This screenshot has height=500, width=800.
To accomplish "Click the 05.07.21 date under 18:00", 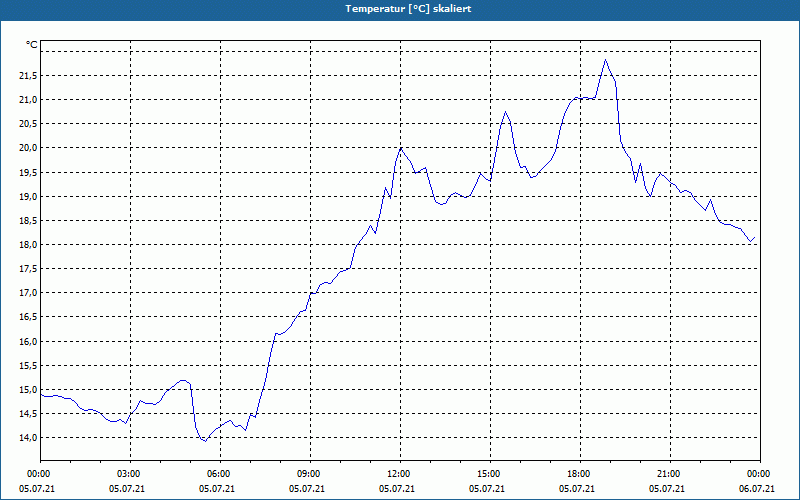I will [x=577, y=489].
